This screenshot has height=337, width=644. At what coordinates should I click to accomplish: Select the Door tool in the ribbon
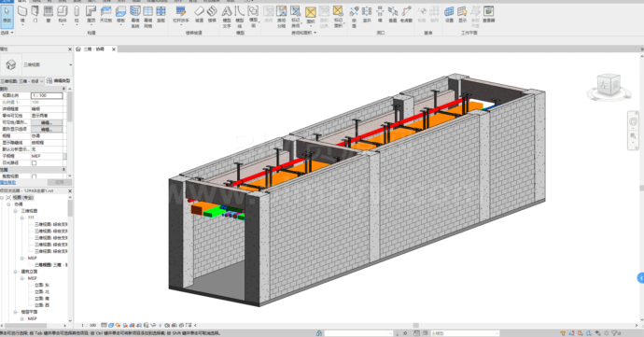pyautogui.click(x=35, y=14)
